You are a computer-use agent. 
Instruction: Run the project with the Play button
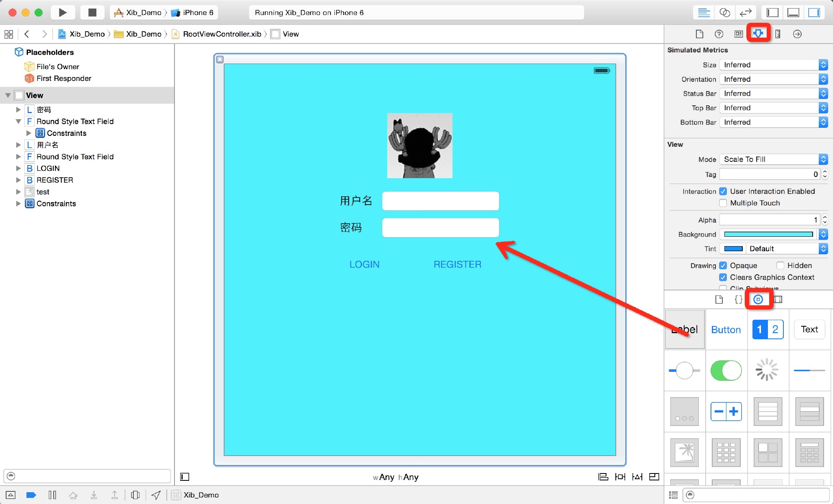[x=62, y=12]
